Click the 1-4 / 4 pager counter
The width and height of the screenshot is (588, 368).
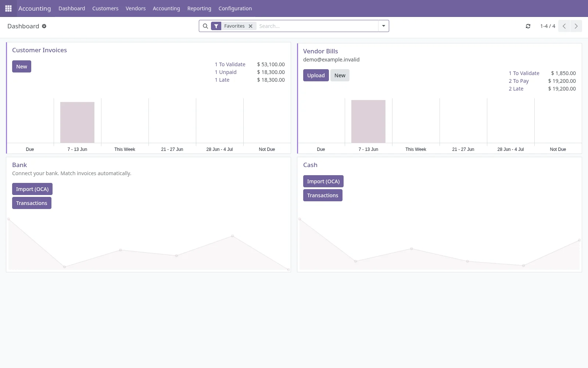click(x=548, y=26)
